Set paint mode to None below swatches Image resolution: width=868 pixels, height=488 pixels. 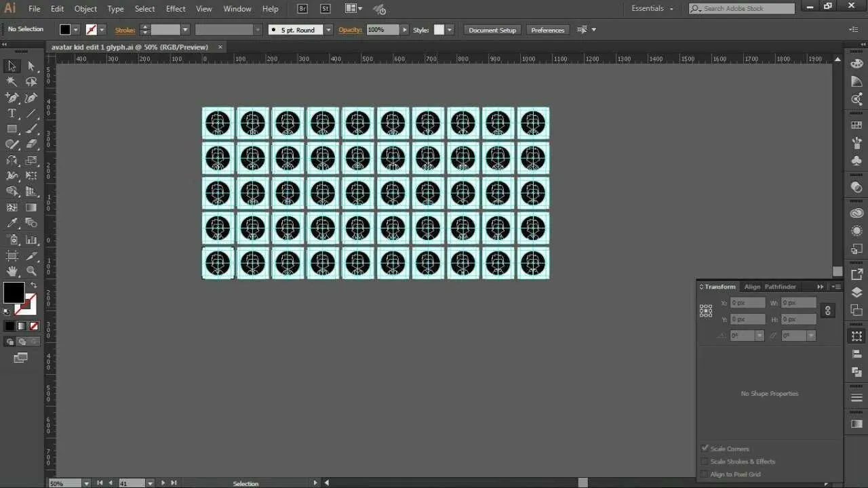34,326
